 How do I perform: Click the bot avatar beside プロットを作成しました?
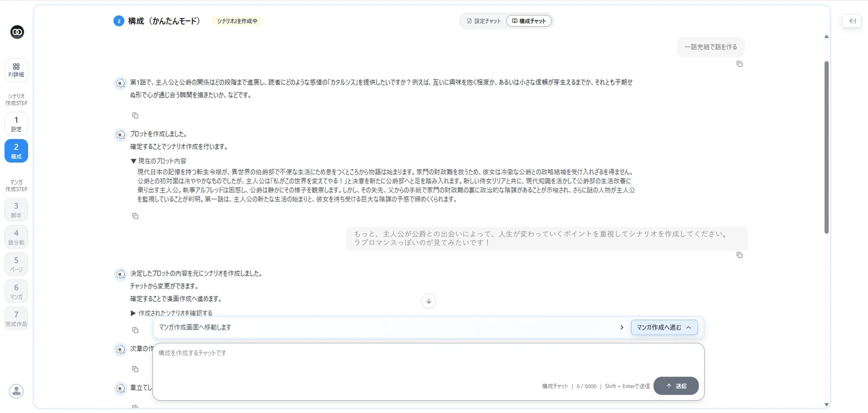pyautogui.click(x=120, y=135)
